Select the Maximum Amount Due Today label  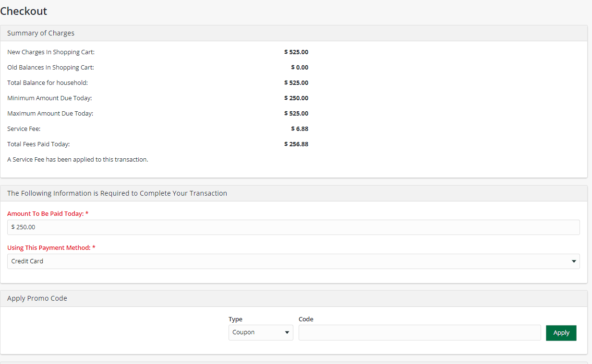(50, 113)
